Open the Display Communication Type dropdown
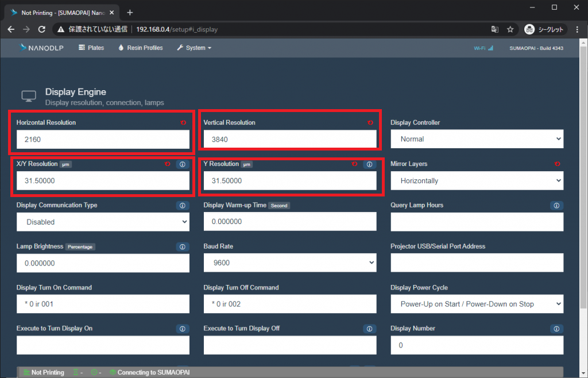Image resolution: width=588 pixels, height=378 pixels. (x=103, y=222)
